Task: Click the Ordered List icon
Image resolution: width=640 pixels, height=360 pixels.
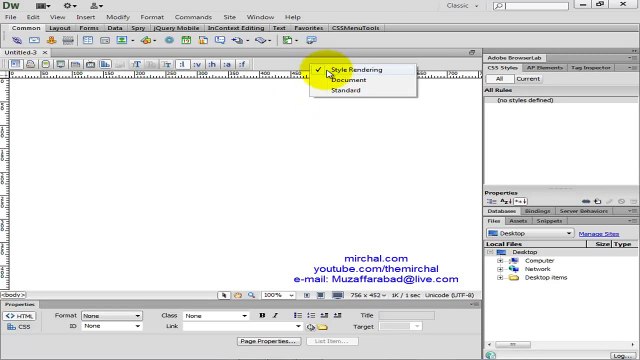Action: point(311,316)
